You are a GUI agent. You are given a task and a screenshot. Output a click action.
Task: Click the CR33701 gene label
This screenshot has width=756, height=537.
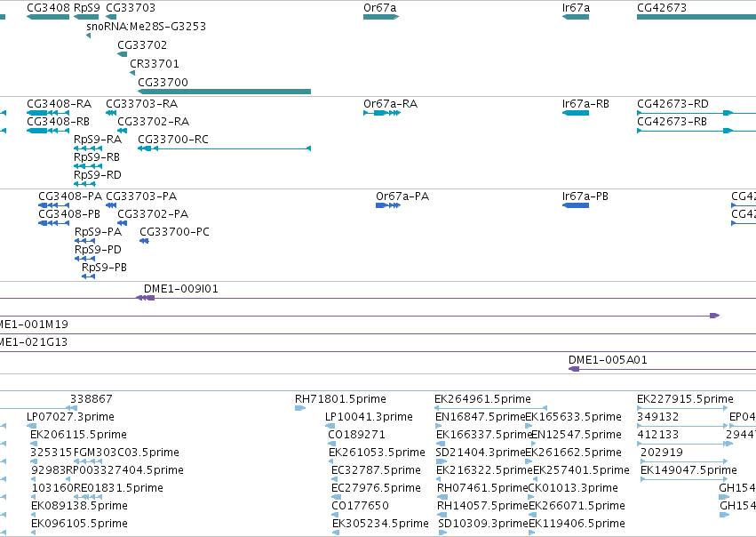tap(155, 64)
